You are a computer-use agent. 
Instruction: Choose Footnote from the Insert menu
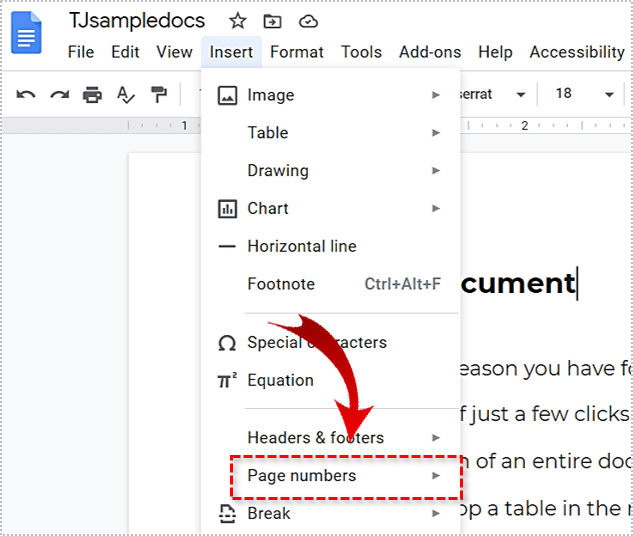pyautogui.click(x=281, y=284)
